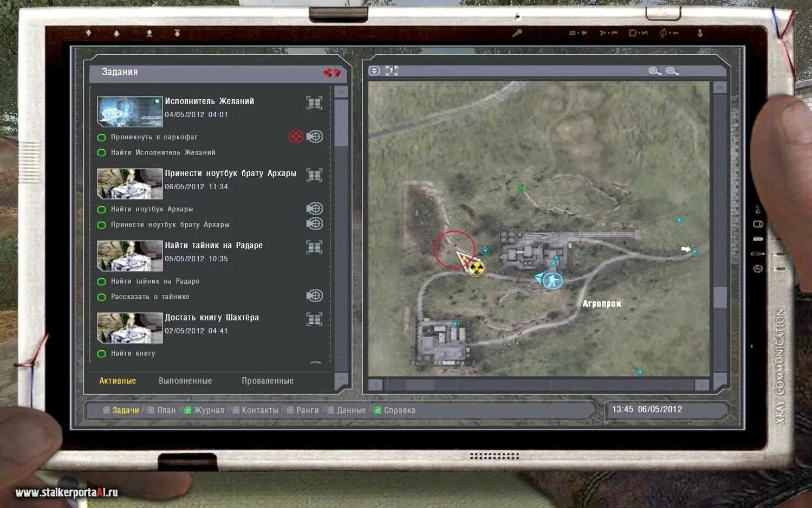Screen dimensions: 812x508
Task: Select thumbnail of Найти тайник на Радаре
Action: [x=130, y=255]
